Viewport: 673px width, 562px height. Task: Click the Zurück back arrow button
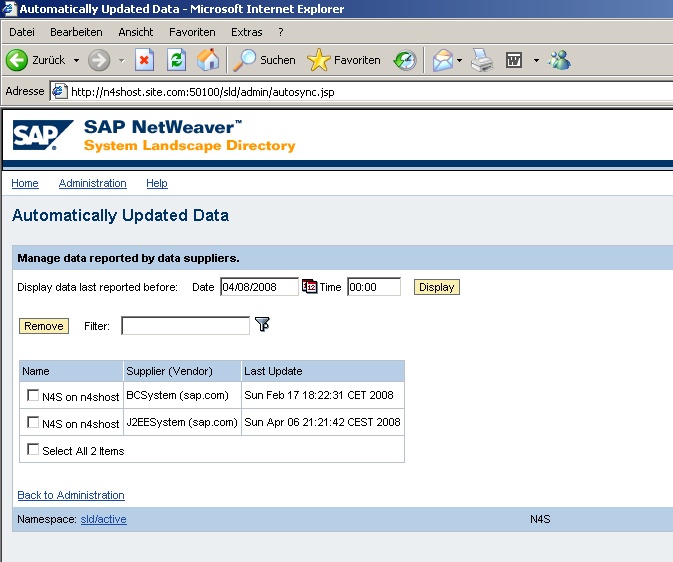click(18, 60)
